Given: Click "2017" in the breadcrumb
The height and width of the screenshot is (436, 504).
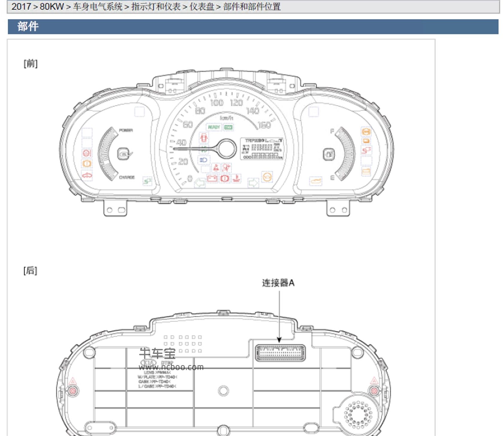Looking at the screenshot, I should pos(21,7).
